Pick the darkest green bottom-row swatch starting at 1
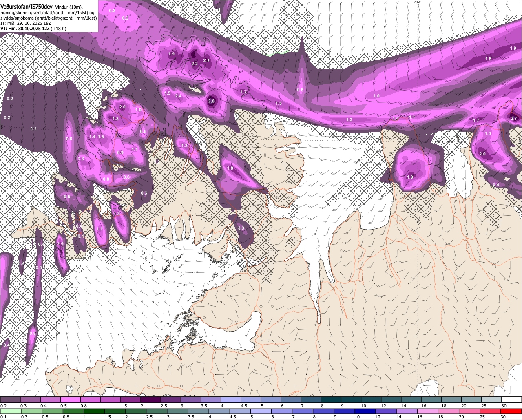 pos(94,411)
